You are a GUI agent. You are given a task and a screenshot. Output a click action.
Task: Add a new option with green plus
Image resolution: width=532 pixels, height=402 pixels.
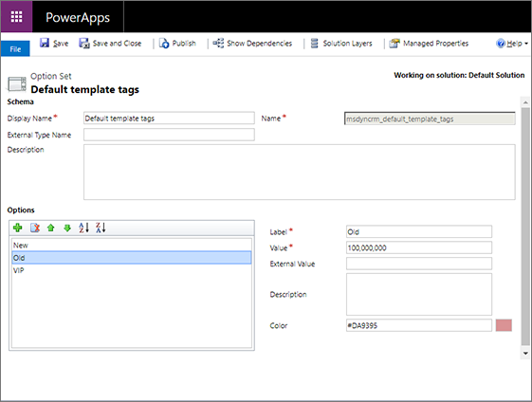(x=18, y=228)
